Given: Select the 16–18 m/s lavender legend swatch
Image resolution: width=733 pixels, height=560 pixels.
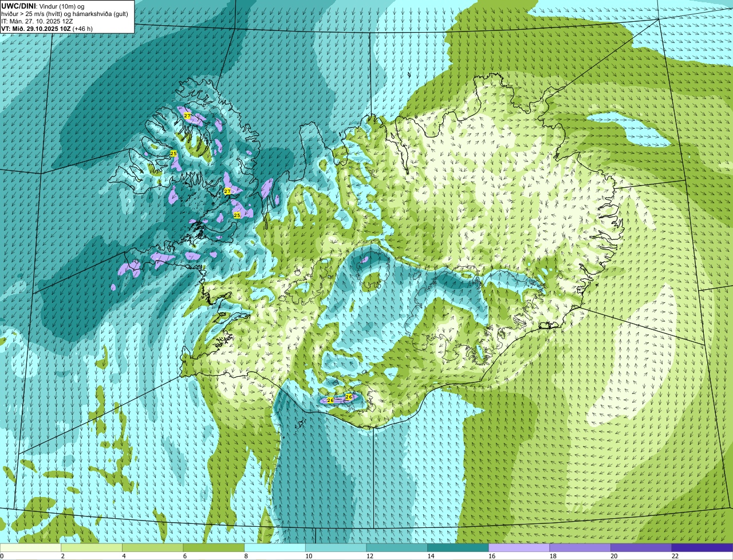Looking at the screenshot, I should [519, 547].
